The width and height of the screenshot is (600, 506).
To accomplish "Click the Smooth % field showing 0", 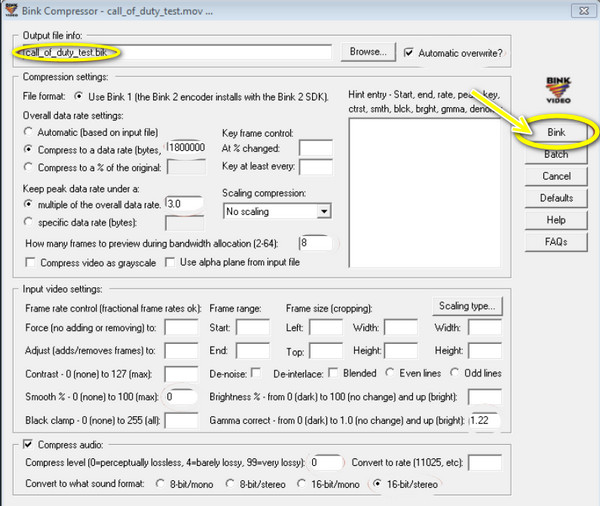I will coord(181,397).
